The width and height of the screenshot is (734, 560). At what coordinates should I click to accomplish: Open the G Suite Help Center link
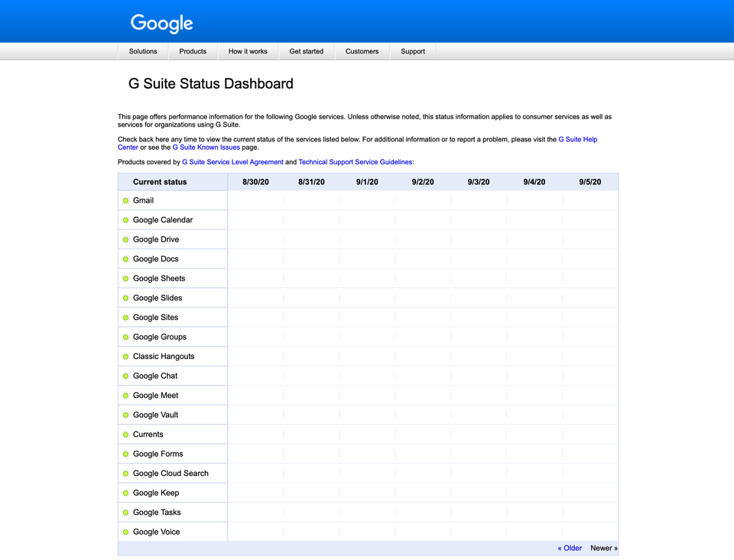pyautogui.click(x=577, y=139)
